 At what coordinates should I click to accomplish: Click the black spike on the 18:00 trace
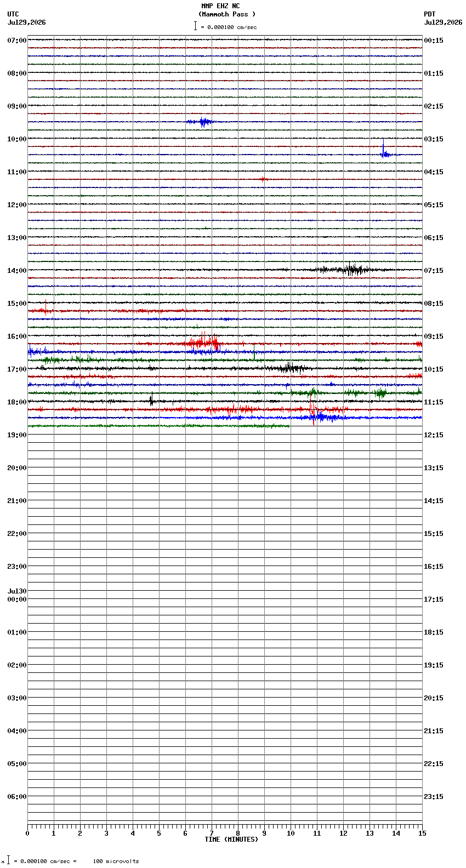(x=151, y=400)
